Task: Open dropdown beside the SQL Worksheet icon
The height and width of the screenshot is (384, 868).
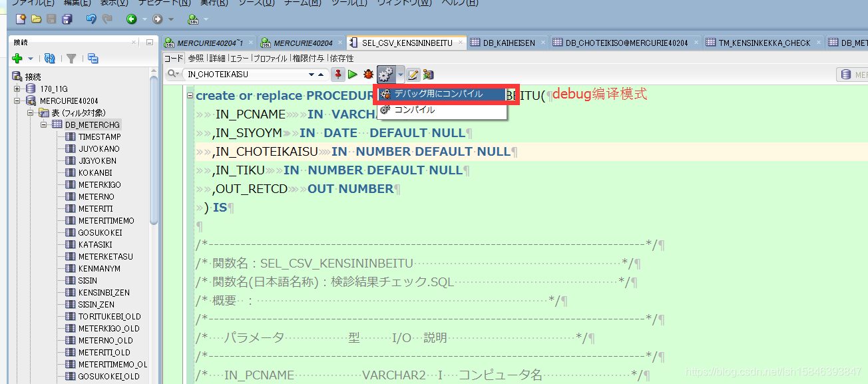Action: tap(205, 19)
